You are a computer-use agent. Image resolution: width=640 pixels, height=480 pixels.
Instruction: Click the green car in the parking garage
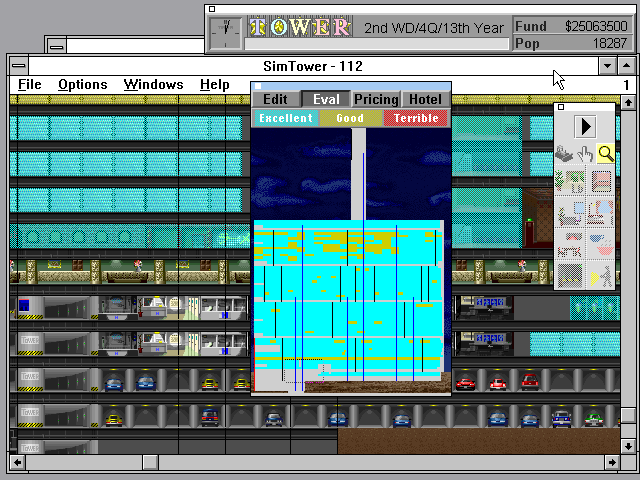coord(593,419)
